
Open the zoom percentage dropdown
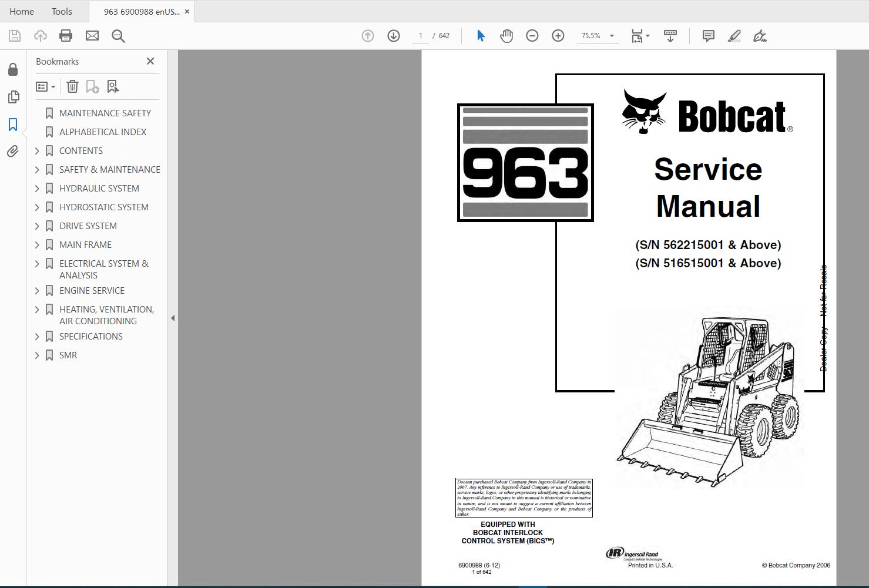(x=612, y=36)
